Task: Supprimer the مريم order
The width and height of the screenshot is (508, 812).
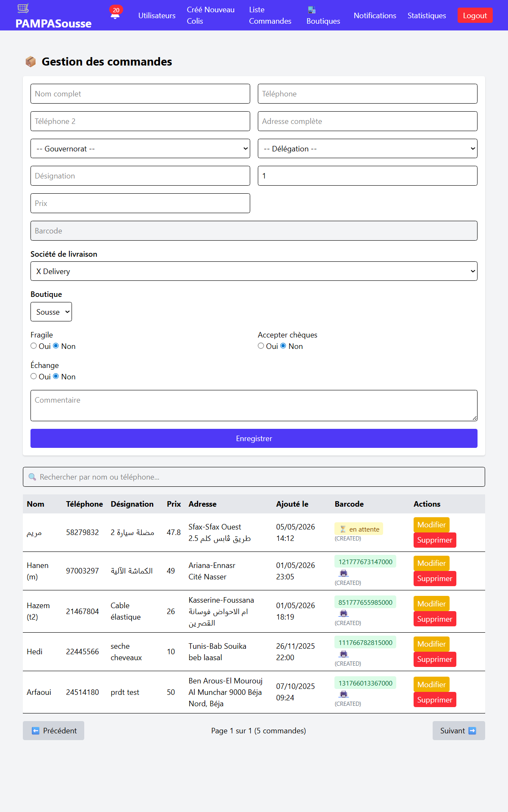Action: (435, 540)
